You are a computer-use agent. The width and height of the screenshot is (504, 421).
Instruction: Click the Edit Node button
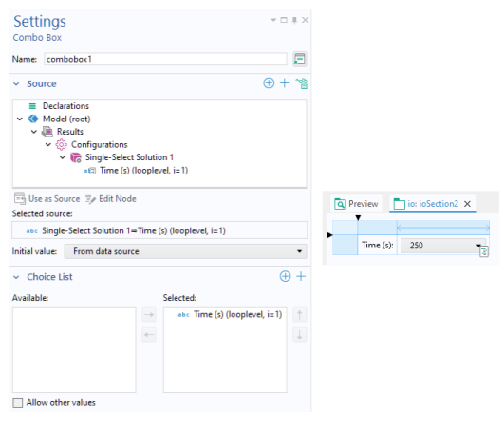tap(111, 199)
